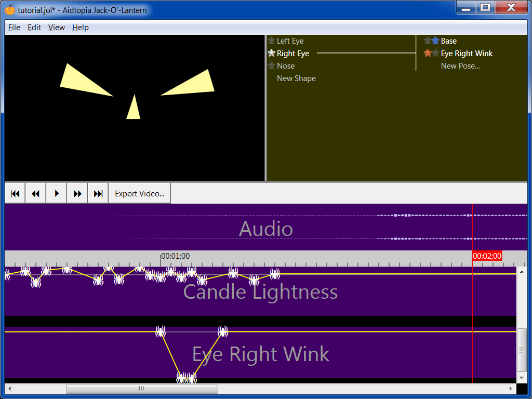Select final spider keyframe on Candle Lightness curve

(x=275, y=274)
